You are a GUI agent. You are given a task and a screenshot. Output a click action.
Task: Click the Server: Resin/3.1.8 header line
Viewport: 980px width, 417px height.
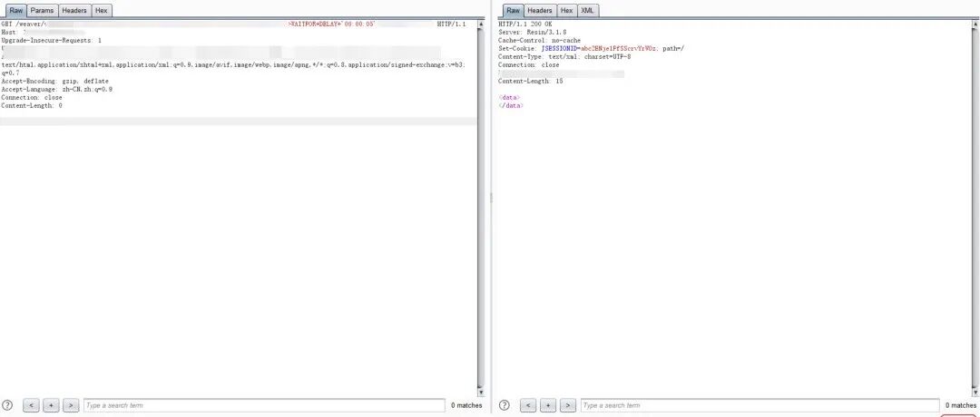click(x=533, y=32)
